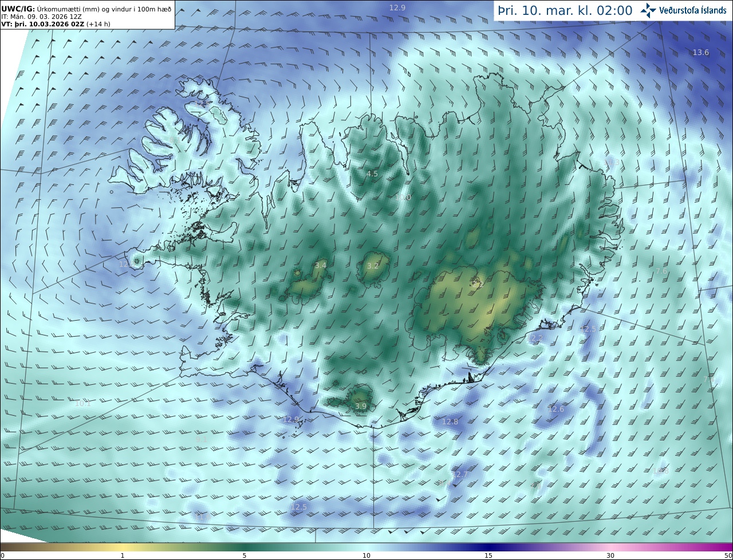Click the 4.5 value label

(x=372, y=173)
